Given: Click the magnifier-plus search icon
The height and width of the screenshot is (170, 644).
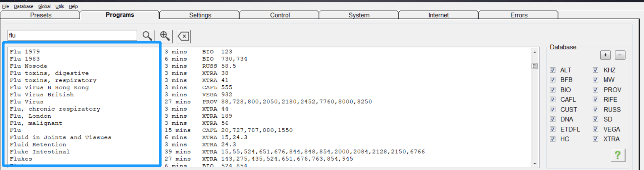Looking at the screenshot, I should [165, 36].
